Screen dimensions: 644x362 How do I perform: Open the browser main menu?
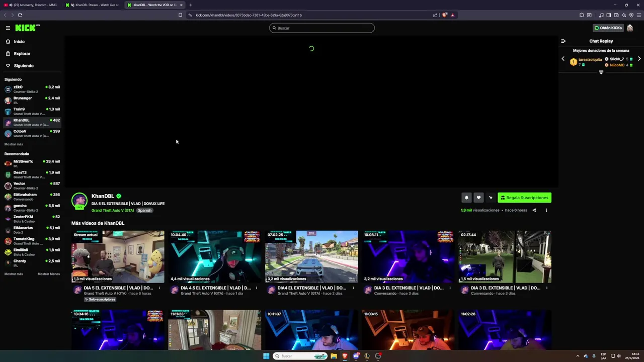(639, 15)
